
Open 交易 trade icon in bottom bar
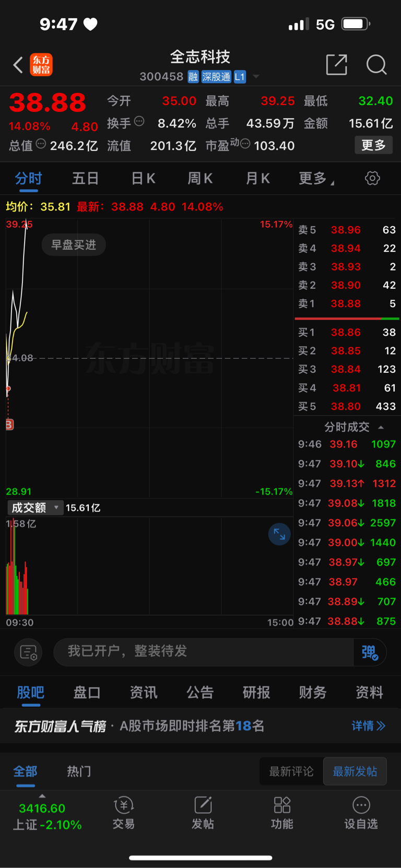tap(124, 813)
